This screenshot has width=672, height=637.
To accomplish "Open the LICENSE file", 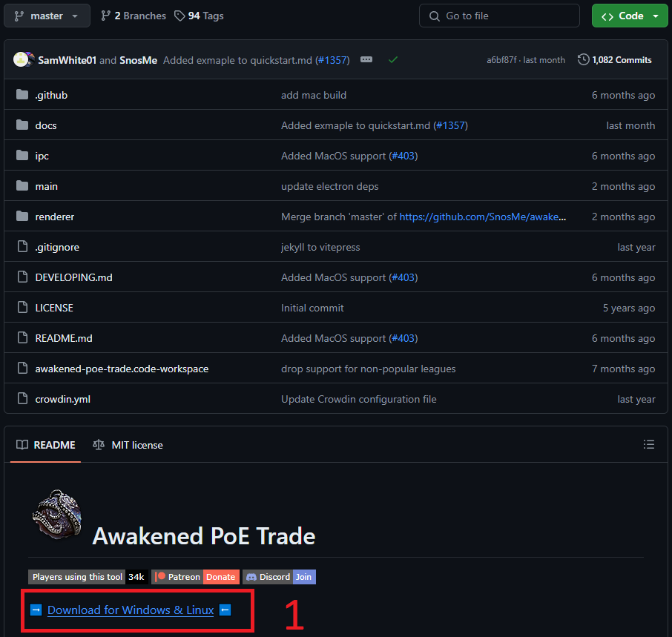I will (x=54, y=308).
